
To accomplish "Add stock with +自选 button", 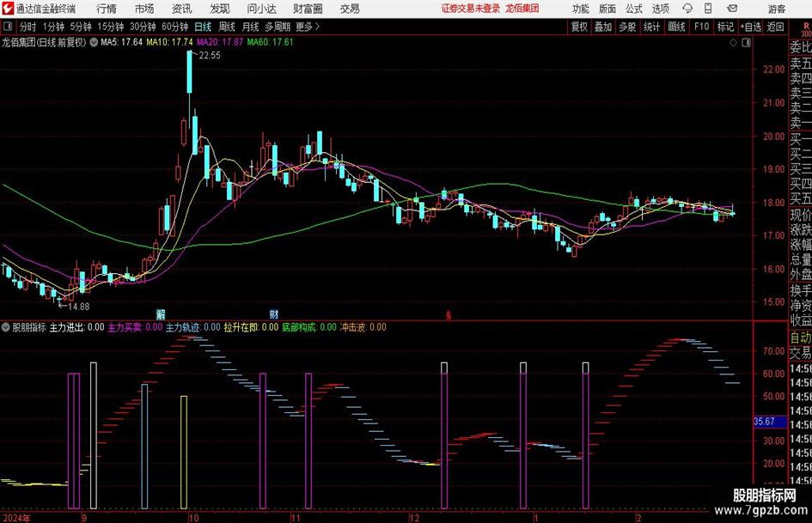I will coord(751,27).
